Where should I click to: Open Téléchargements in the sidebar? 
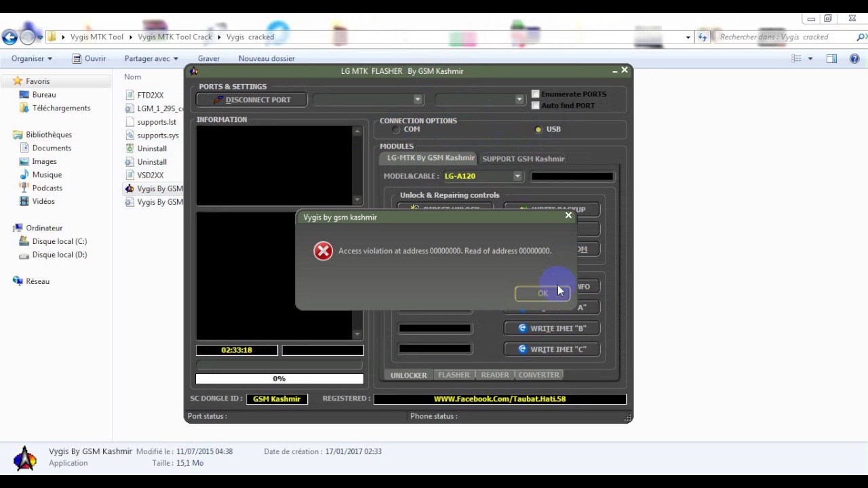pyautogui.click(x=61, y=108)
